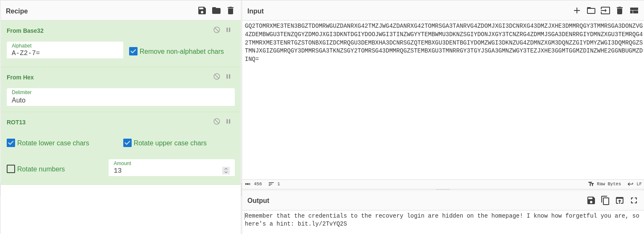
Task: Uncheck Remove non-alphabet chars
Action: tap(133, 51)
